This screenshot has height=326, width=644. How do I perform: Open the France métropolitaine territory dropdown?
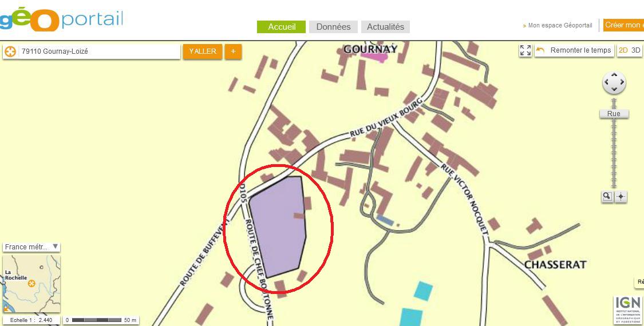(31, 247)
